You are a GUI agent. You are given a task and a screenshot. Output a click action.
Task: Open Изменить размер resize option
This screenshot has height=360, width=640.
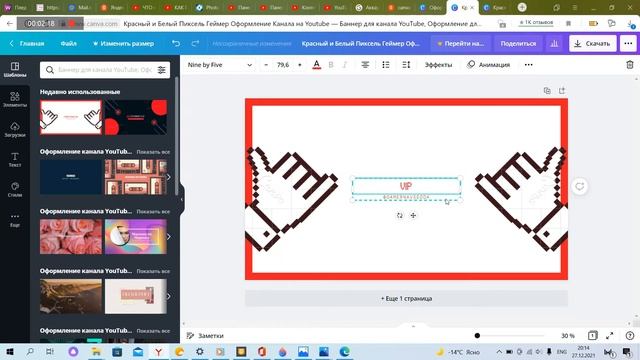(x=123, y=43)
